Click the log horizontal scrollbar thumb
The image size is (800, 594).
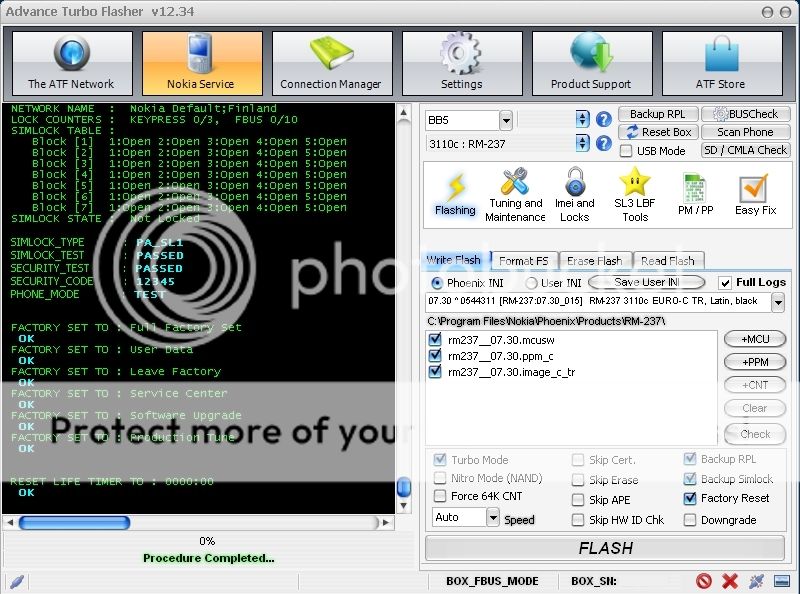74,523
